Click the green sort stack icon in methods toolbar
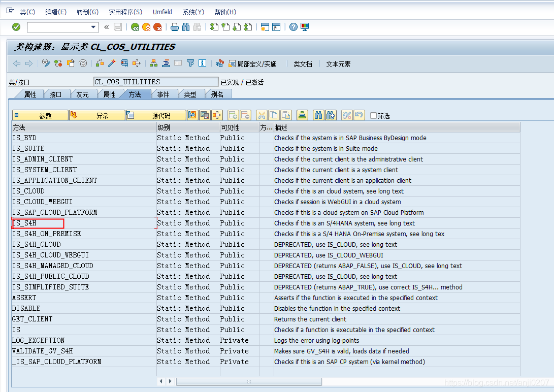Screen dimensions: 554x392 (302, 115)
